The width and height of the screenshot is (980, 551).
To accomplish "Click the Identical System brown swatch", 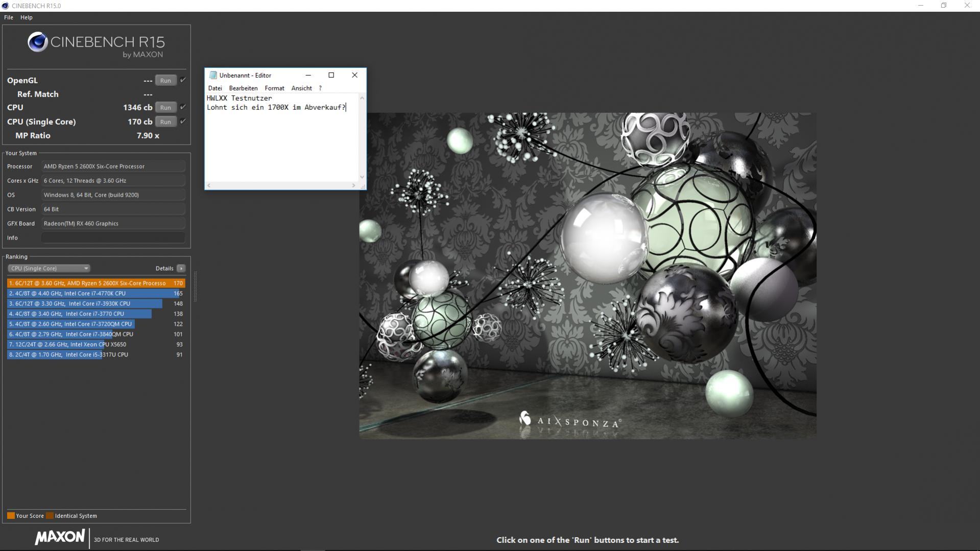I will (50, 516).
